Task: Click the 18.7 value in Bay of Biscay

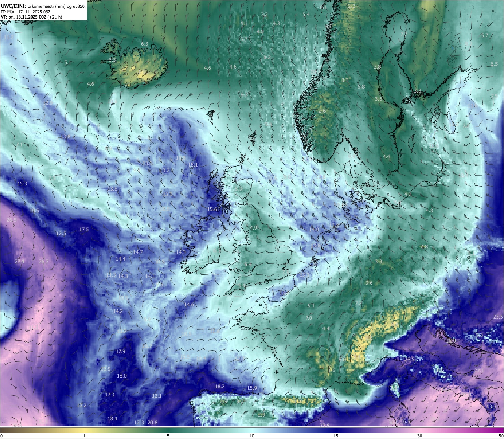Action: [220, 387]
